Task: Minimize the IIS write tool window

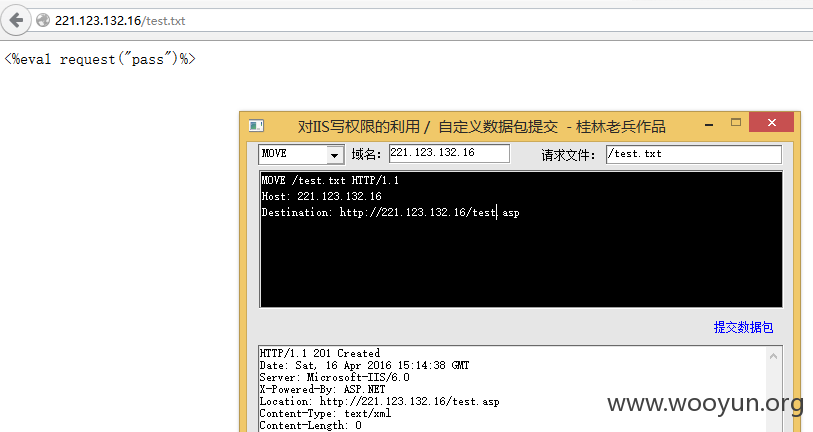Action: [x=709, y=124]
